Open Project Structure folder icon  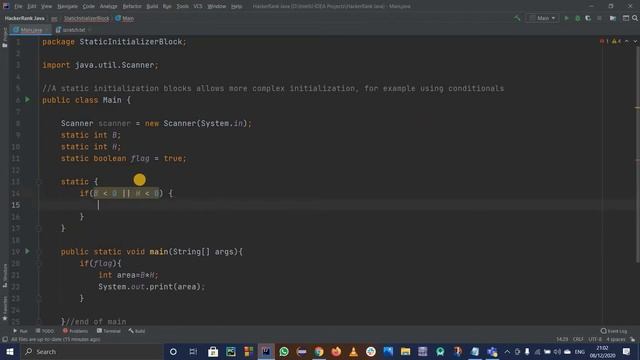pyautogui.click(x=613, y=18)
